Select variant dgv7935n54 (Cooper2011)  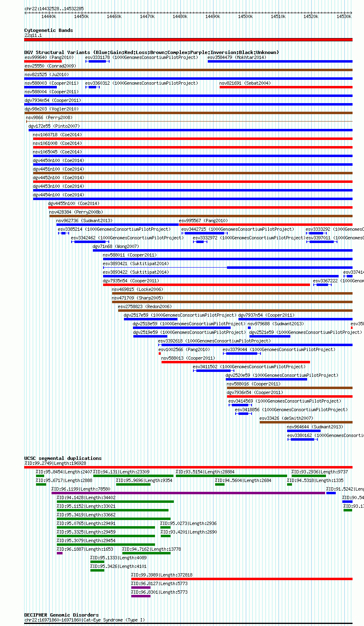(207, 285)
